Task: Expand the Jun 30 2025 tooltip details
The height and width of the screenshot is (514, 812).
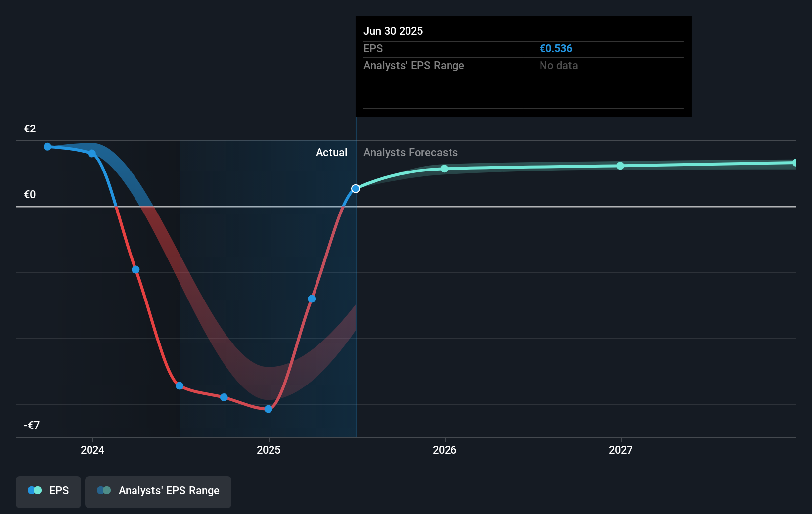Action: click(x=394, y=31)
